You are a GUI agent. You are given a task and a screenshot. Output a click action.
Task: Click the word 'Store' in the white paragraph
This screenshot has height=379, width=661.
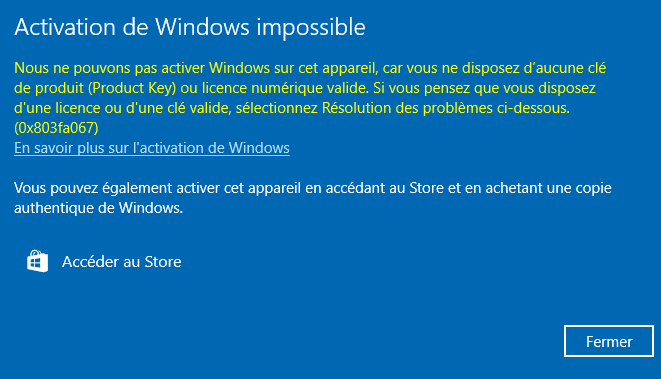[426, 188]
